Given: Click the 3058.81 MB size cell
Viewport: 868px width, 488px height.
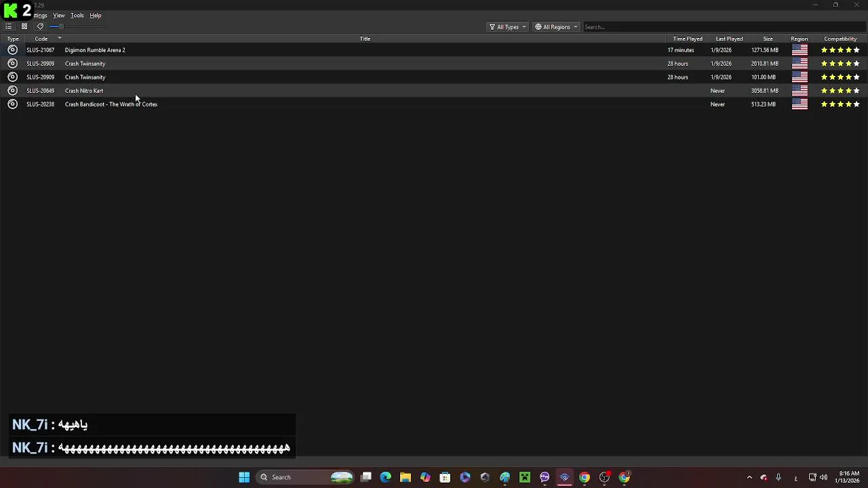Looking at the screenshot, I should [764, 91].
